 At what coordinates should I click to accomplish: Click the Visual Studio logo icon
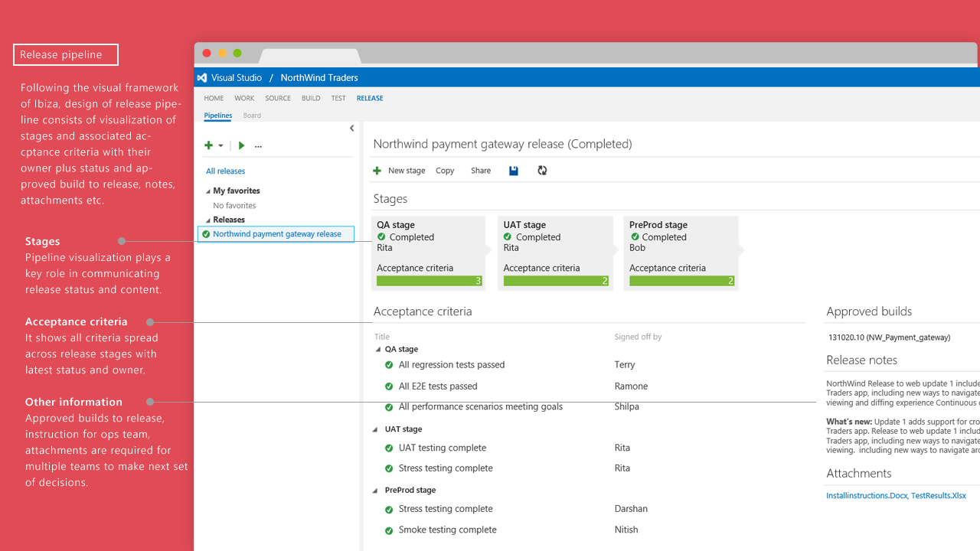202,77
